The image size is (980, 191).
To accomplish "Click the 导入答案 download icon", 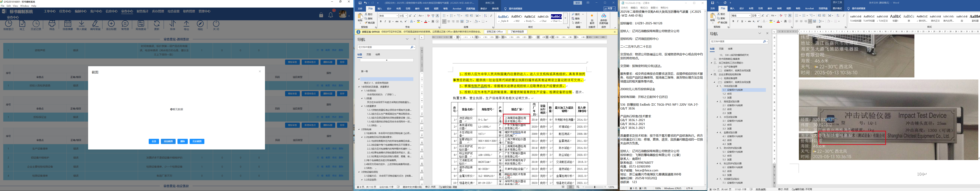I will pos(81,24).
